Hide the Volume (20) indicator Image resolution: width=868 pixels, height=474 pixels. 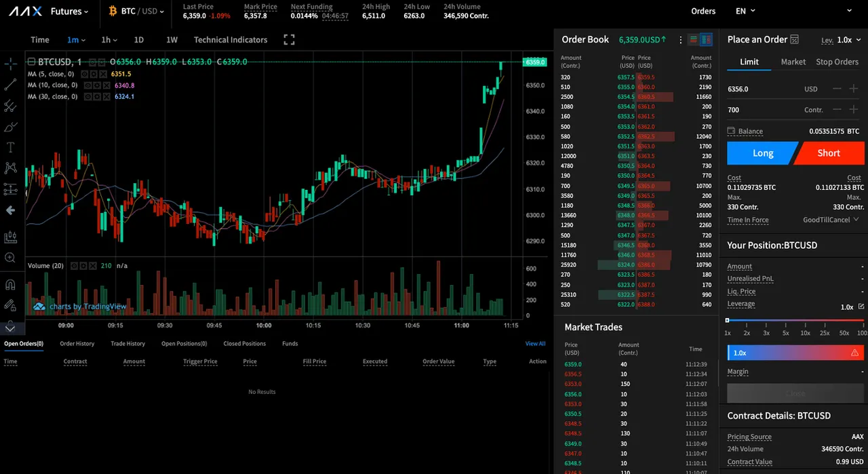point(74,266)
